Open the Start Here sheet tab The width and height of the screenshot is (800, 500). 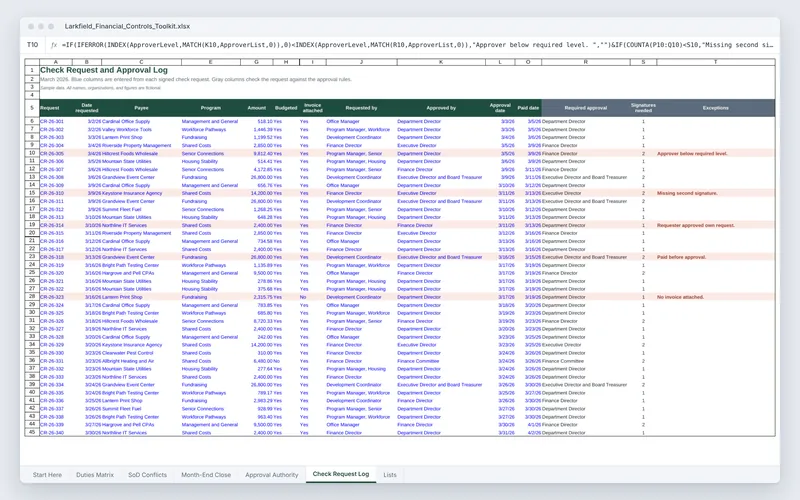coord(47,474)
